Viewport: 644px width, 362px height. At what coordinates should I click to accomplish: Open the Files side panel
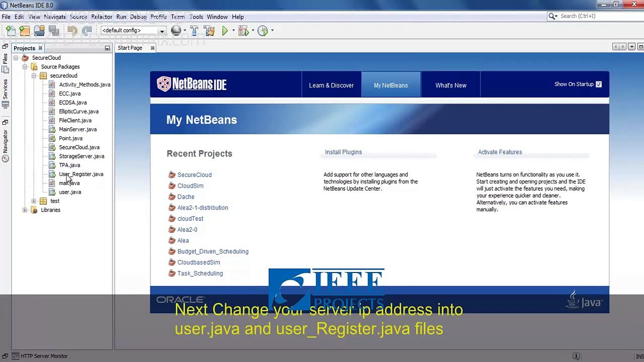point(5,63)
